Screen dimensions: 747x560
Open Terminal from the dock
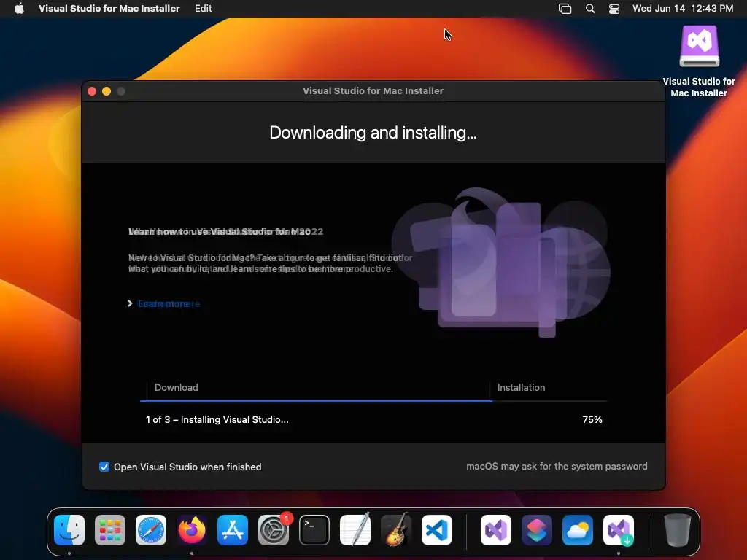[314, 530]
